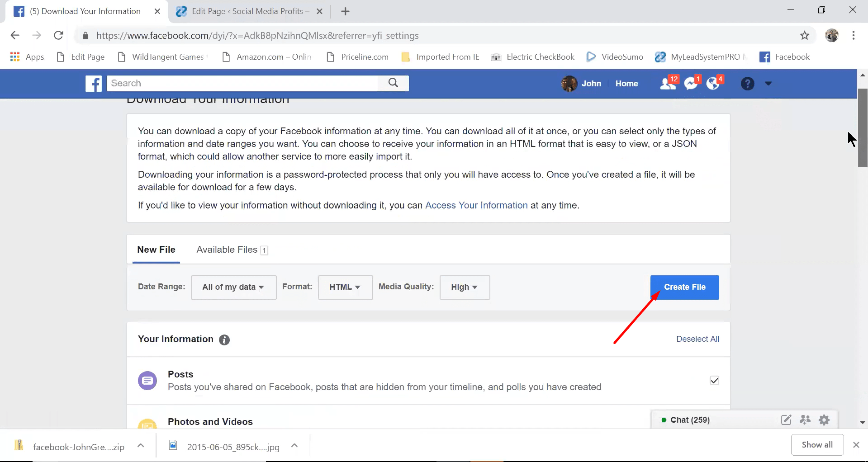Click the Create File button
Screen dimensions: 868x462
click(684, 288)
